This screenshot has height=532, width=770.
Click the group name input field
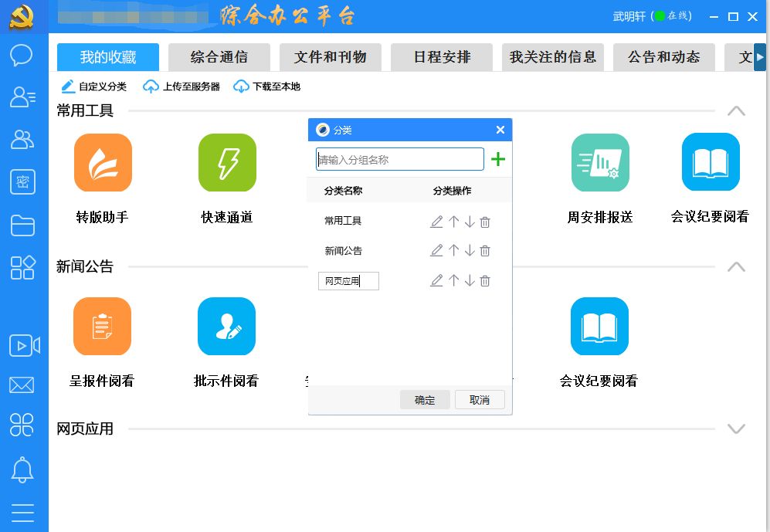tap(400, 160)
